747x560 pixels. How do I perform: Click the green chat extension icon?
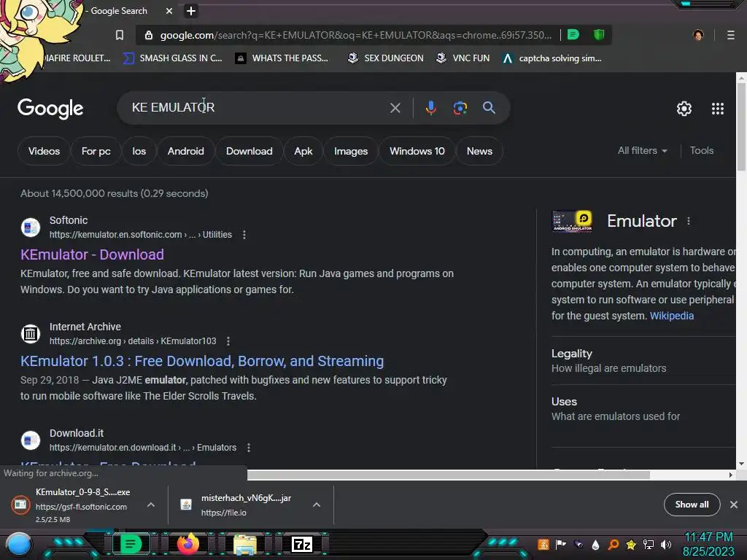pyautogui.click(x=573, y=35)
